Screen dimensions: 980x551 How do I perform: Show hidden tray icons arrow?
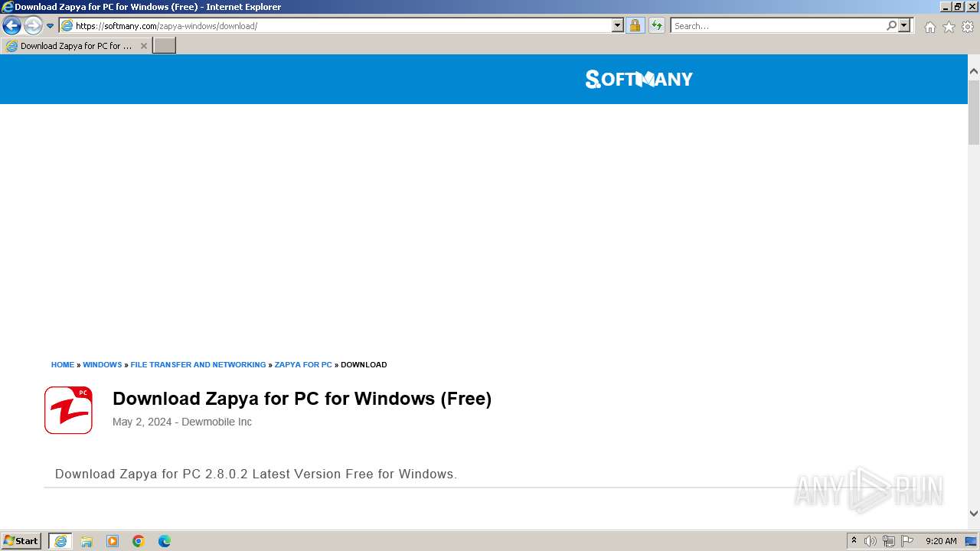point(854,541)
